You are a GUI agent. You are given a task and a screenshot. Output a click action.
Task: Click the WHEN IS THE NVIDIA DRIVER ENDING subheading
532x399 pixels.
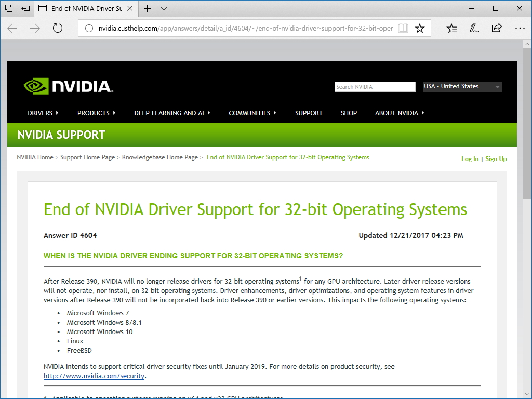(x=193, y=256)
